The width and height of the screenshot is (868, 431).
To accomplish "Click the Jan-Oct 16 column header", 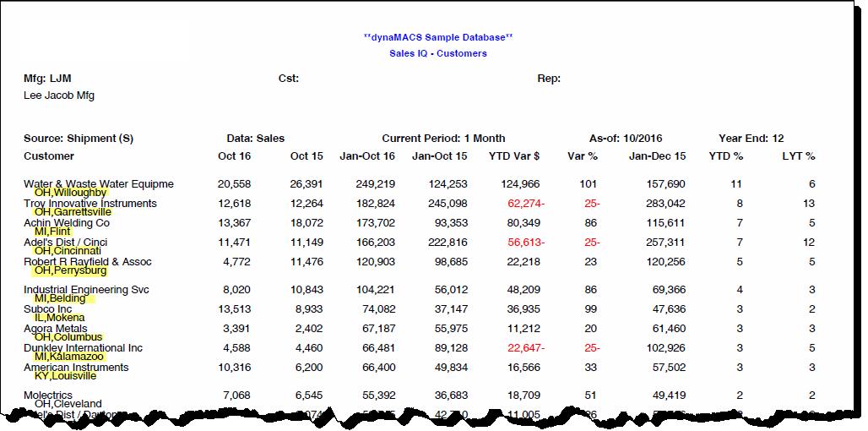I will [367, 156].
